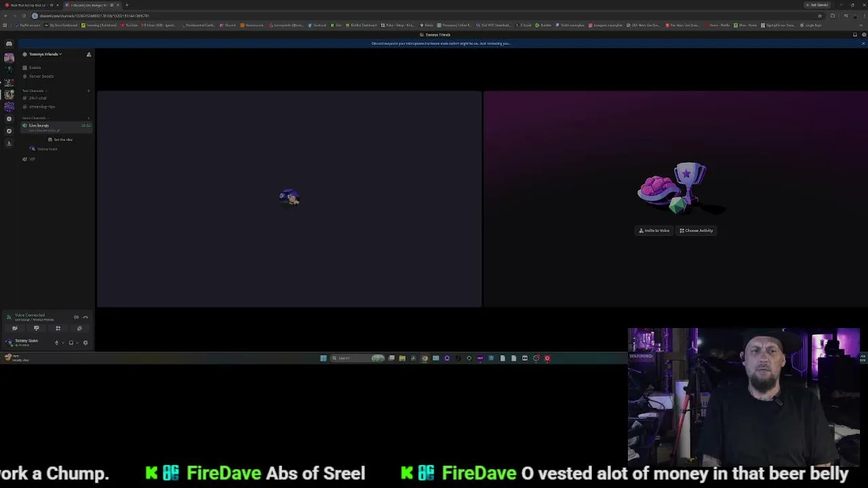Deafen audio with the headphones icon
This screenshot has width=868, height=488.
[x=71, y=343]
